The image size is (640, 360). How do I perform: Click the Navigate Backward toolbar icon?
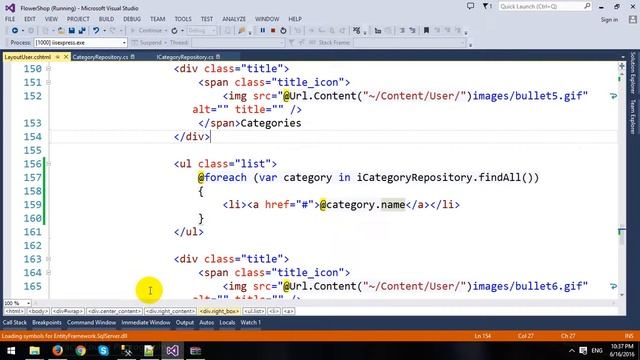(15, 31)
